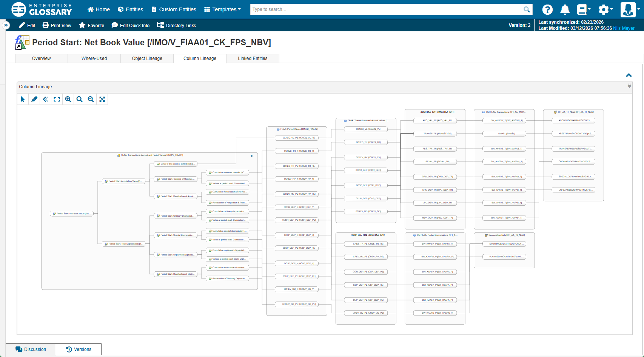
Task: Select BWASL node in CM FI-AA Transactions
Action: (x=504, y=134)
